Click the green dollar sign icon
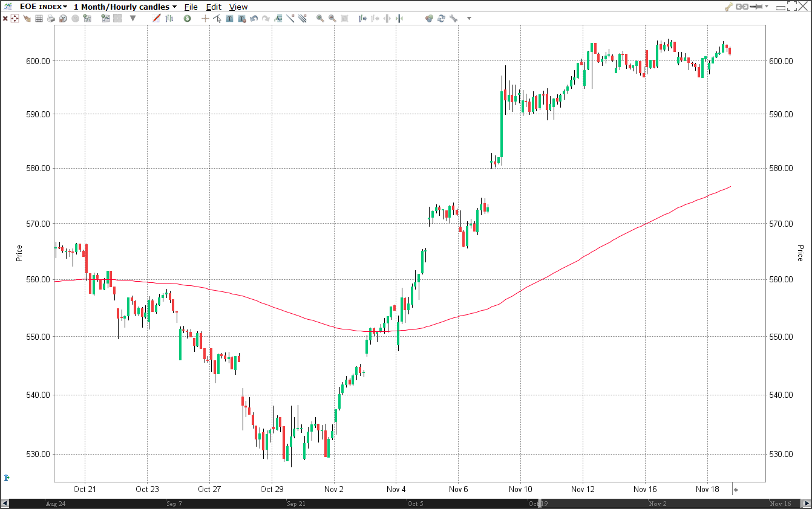 (187, 19)
